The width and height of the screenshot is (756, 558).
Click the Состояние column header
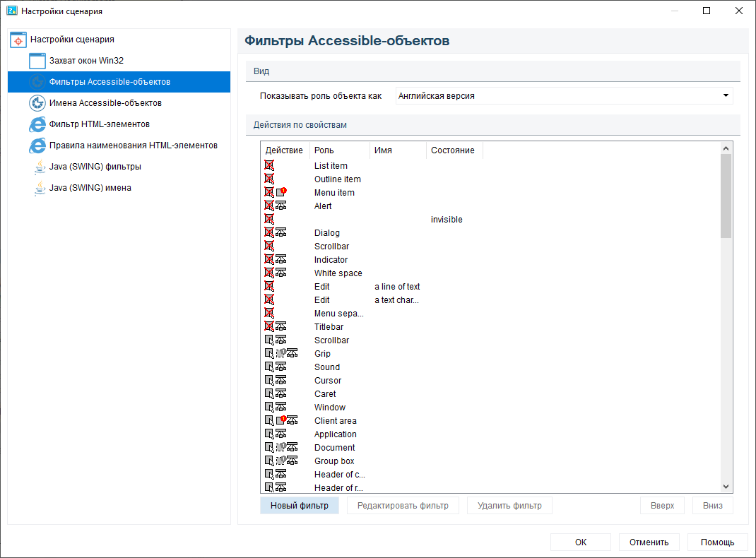(x=452, y=150)
